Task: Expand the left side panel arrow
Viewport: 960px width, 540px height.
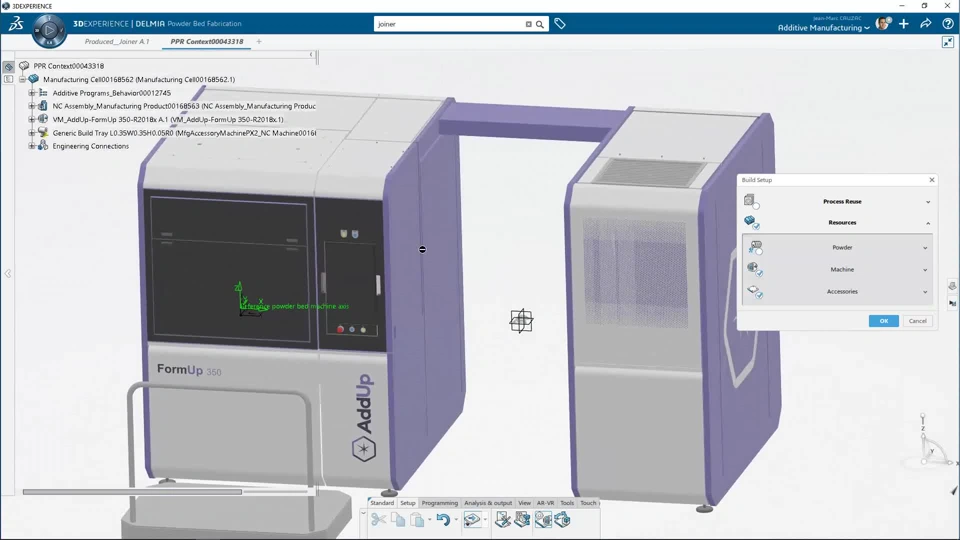Action: coord(8,274)
